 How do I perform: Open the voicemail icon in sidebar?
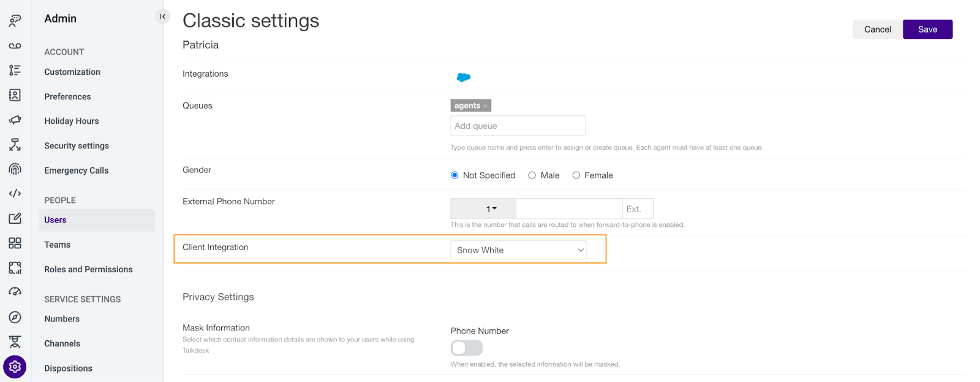[x=15, y=46]
